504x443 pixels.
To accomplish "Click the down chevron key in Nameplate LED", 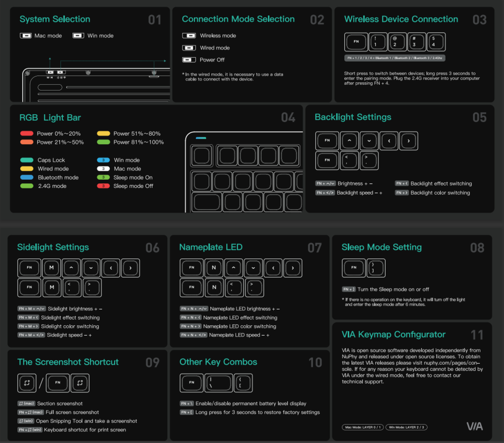I will point(253,268).
